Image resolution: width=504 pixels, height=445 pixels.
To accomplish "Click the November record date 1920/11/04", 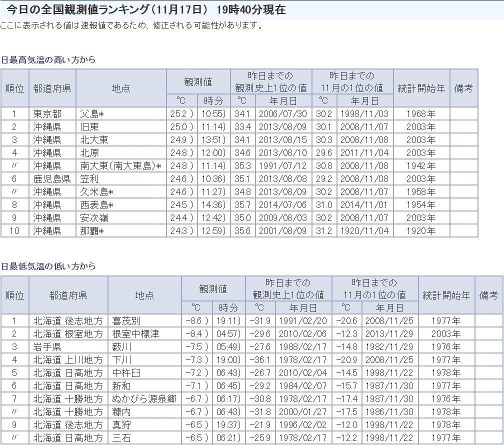I will tap(364, 231).
